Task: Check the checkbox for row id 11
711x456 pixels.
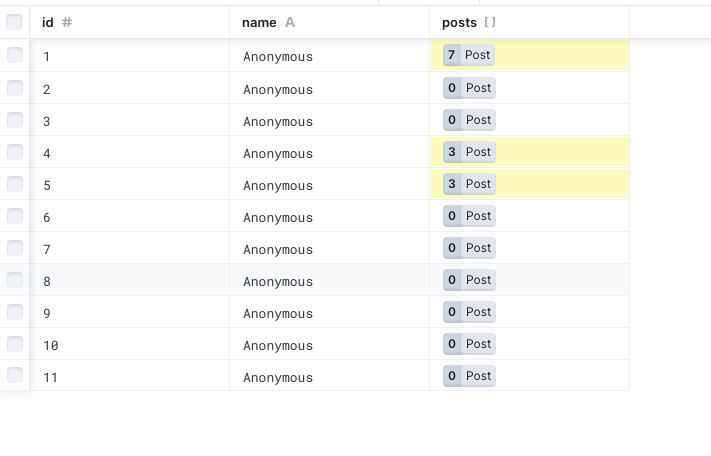Action: pyautogui.click(x=15, y=375)
